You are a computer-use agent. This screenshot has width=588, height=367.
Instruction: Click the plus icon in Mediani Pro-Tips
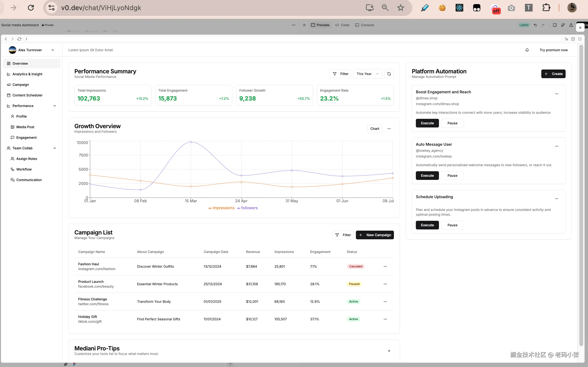click(x=389, y=351)
